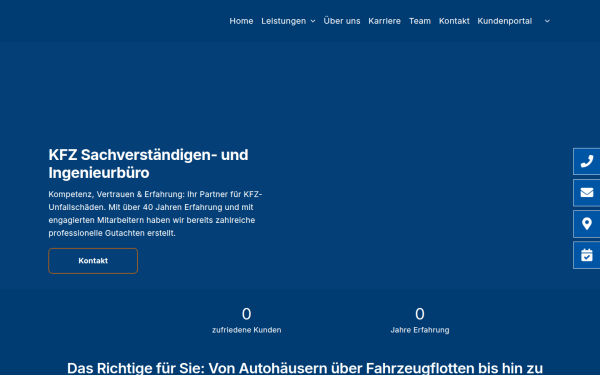Click the envelope email icon

(x=587, y=192)
